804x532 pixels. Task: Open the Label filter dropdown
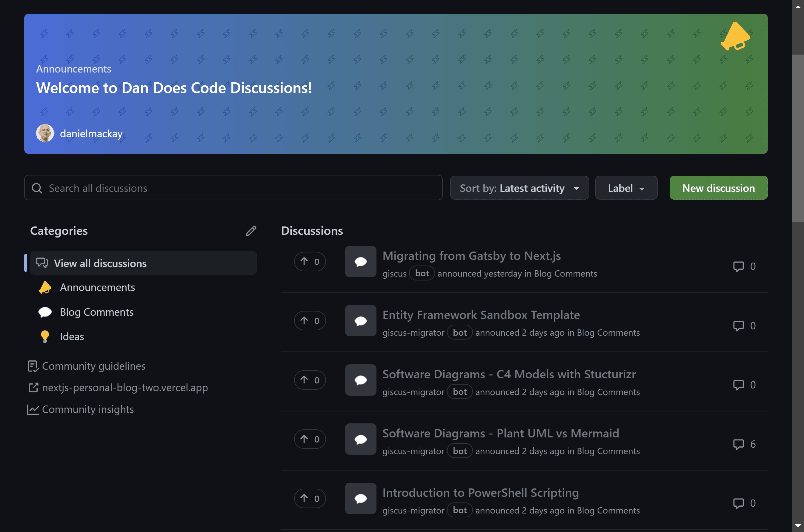(x=626, y=188)
